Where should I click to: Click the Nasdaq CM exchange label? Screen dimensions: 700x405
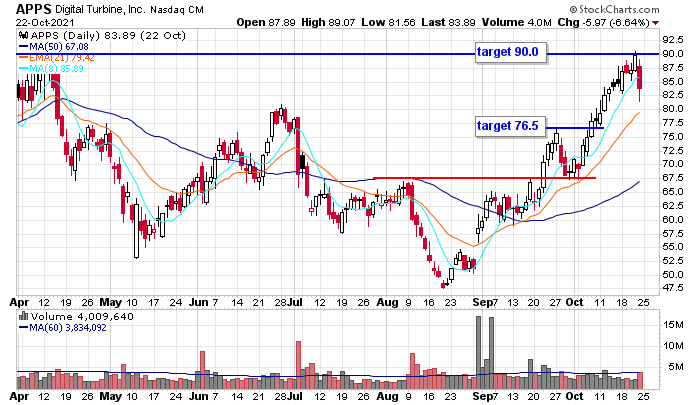pos(177,10)
